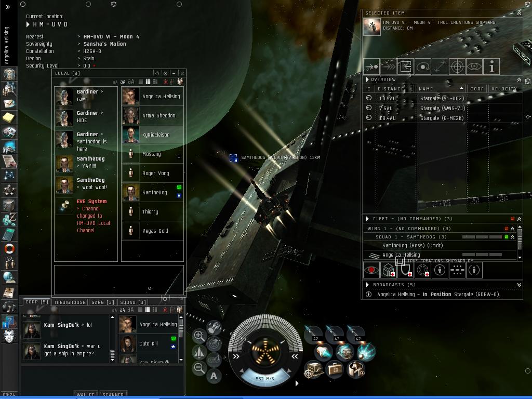Open the scanner radar button near HUD
Viewport: 532px width, 399px height.
pos(214,343)
